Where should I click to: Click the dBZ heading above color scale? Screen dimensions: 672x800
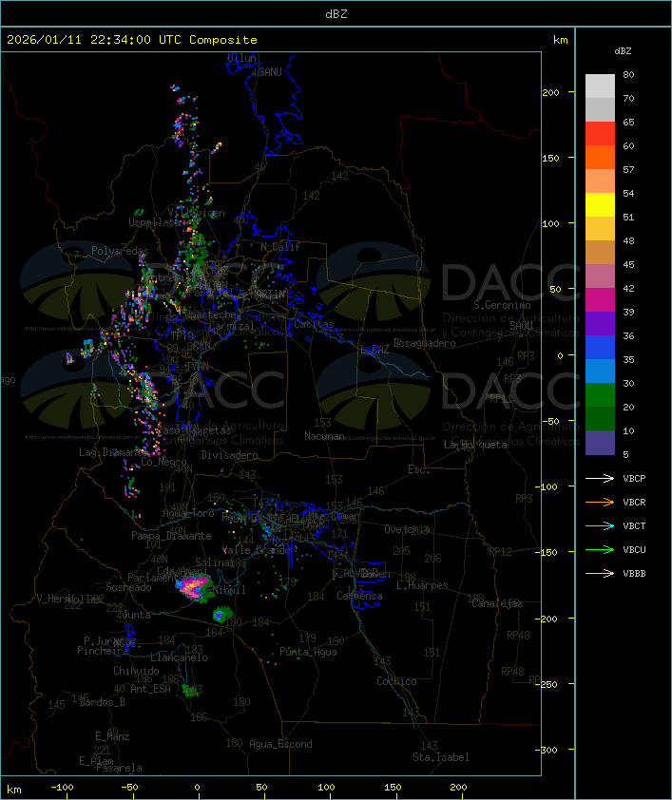tap(623, 51)
